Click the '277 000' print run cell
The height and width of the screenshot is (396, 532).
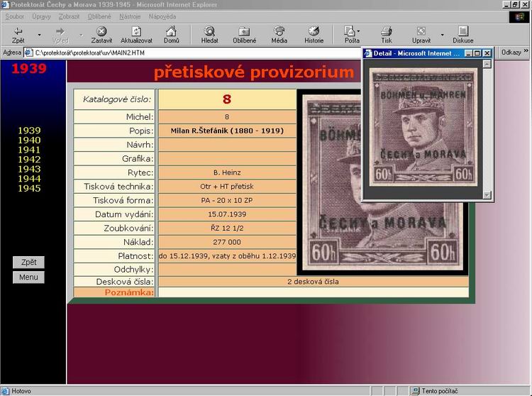click(227, 242)
